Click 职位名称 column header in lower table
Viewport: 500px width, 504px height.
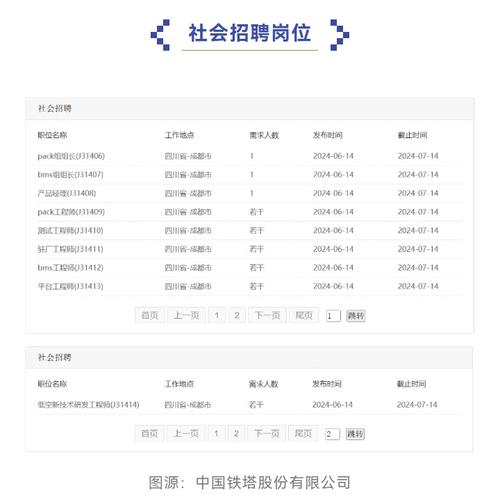52,384
